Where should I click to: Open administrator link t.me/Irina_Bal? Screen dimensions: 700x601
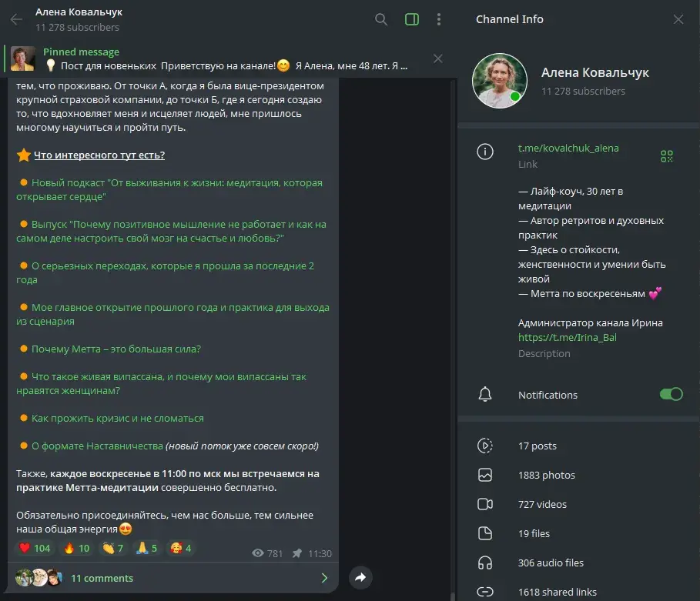(x=567, y=337)
